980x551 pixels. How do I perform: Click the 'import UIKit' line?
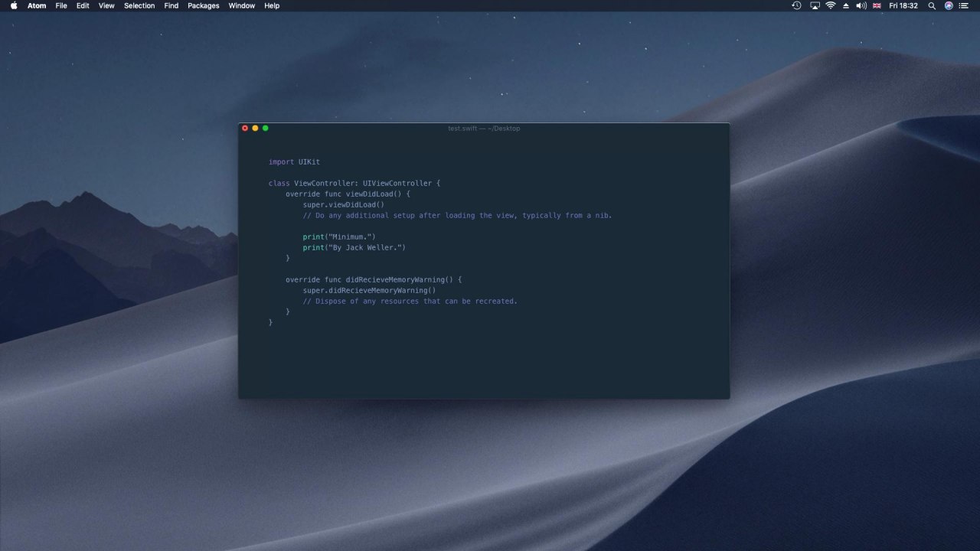(x=294, y=161)
